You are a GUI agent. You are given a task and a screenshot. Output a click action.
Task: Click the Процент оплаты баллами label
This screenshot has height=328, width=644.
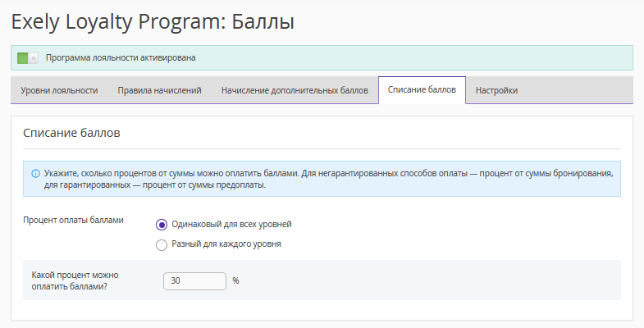[73, 221]
